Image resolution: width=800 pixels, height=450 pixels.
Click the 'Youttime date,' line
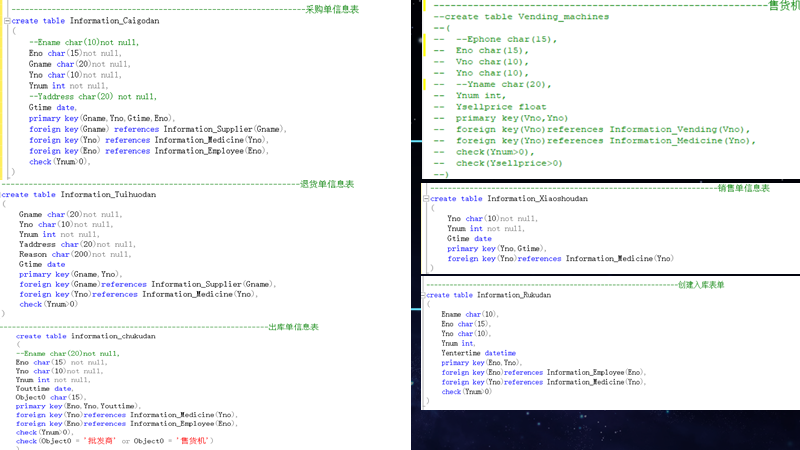click(46, 388)
